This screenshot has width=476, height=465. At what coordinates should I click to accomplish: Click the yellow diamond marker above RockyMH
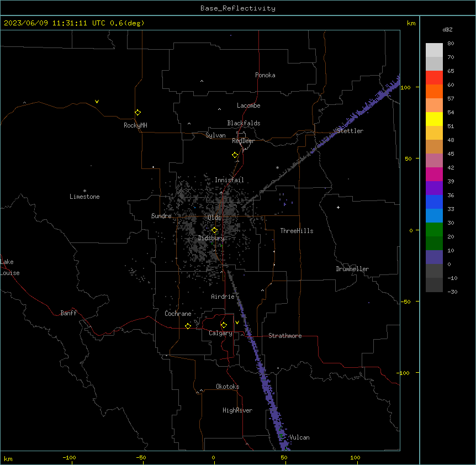point(138,113)
